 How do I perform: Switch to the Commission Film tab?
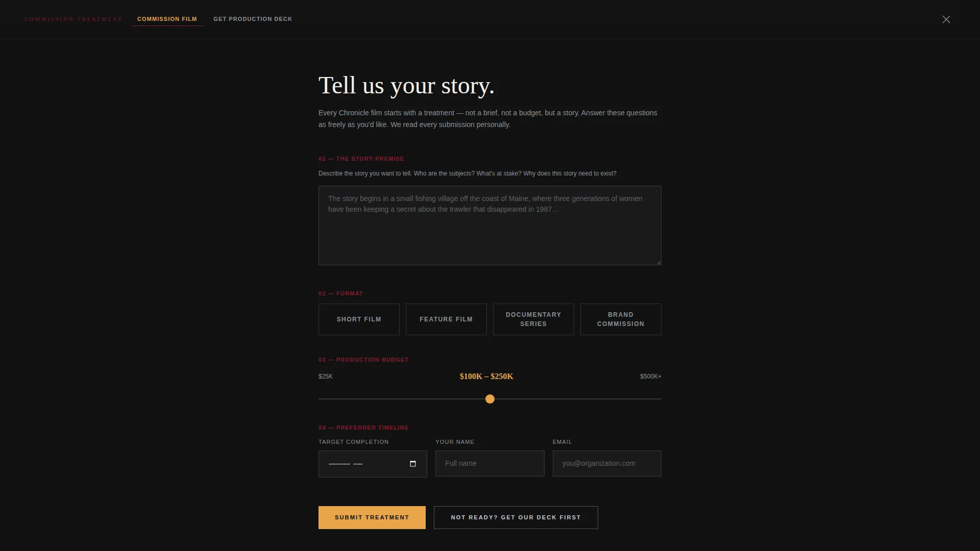167,19
